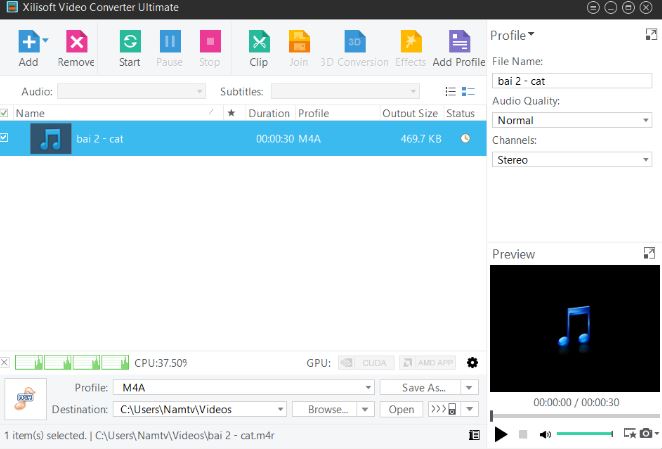This screenshot has height=449, width=662.
Task: Uncheck the bai 2 - cat file checkbox
Action: click(4, 138)
